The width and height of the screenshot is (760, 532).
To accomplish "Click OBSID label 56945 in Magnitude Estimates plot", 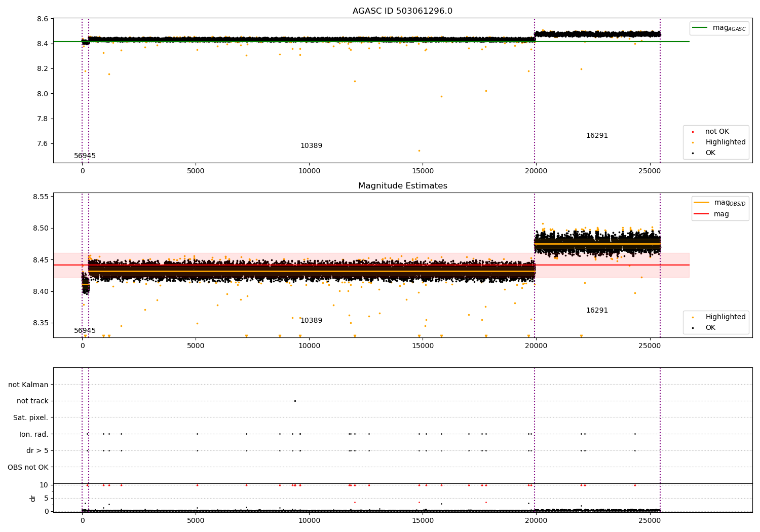I will [x=85, y=331].
